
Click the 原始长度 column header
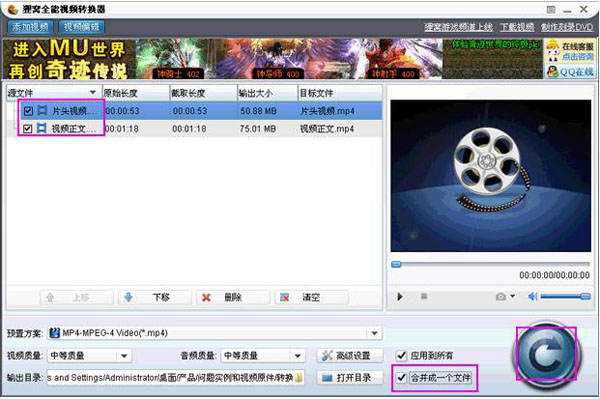coord(136,93)
